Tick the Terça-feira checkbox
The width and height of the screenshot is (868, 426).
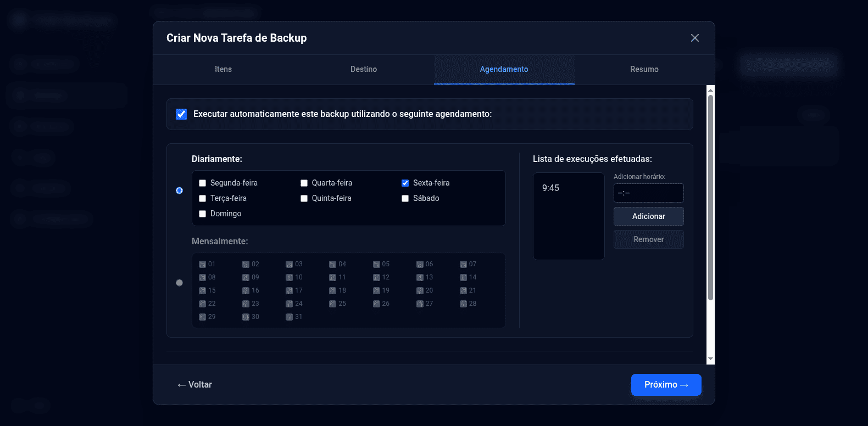coord(203,199)
